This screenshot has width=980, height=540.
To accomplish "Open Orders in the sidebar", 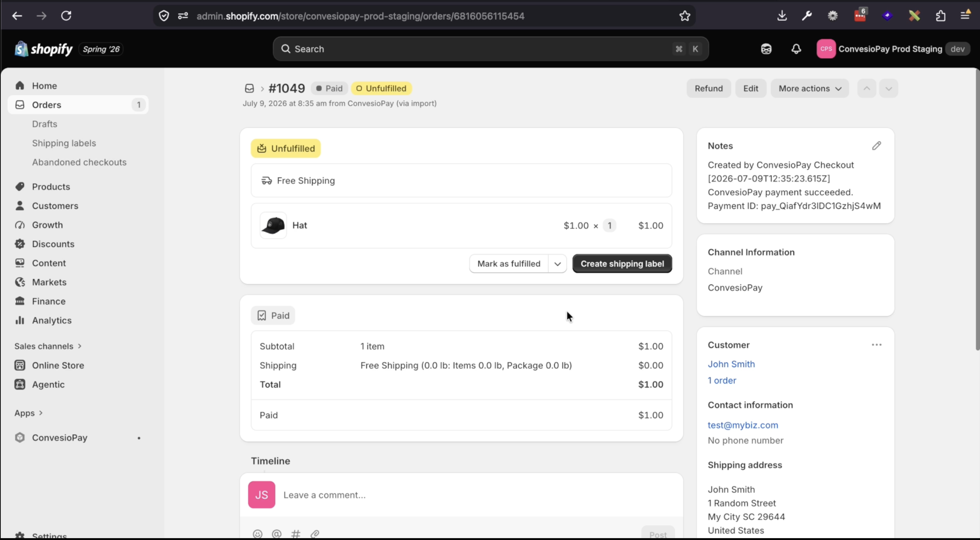I will pyautogui.click(x=78, y=105).
